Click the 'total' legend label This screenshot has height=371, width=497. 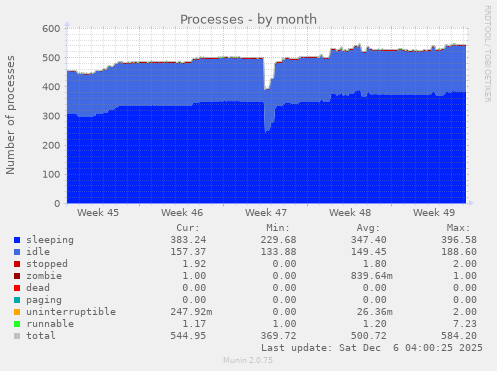[x=41, y=336]
